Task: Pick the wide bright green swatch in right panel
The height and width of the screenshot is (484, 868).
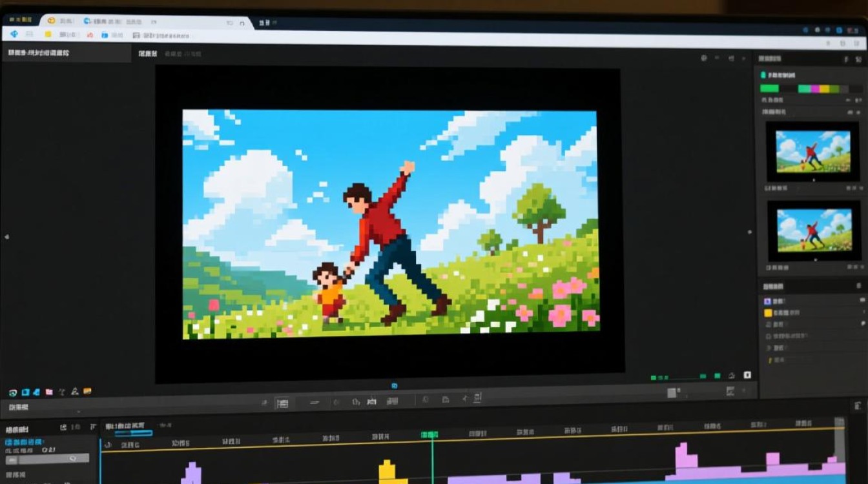Action: pyautogui.click(x=769, y=88)
